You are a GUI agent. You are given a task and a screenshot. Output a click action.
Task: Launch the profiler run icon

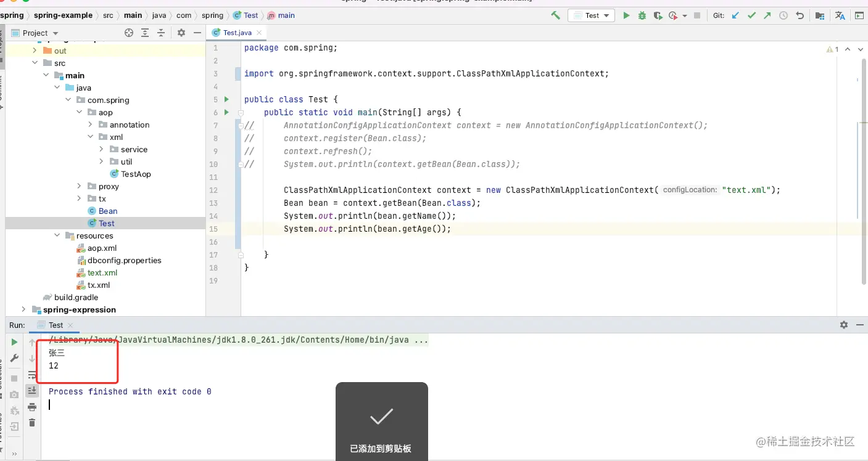(672, 15)
